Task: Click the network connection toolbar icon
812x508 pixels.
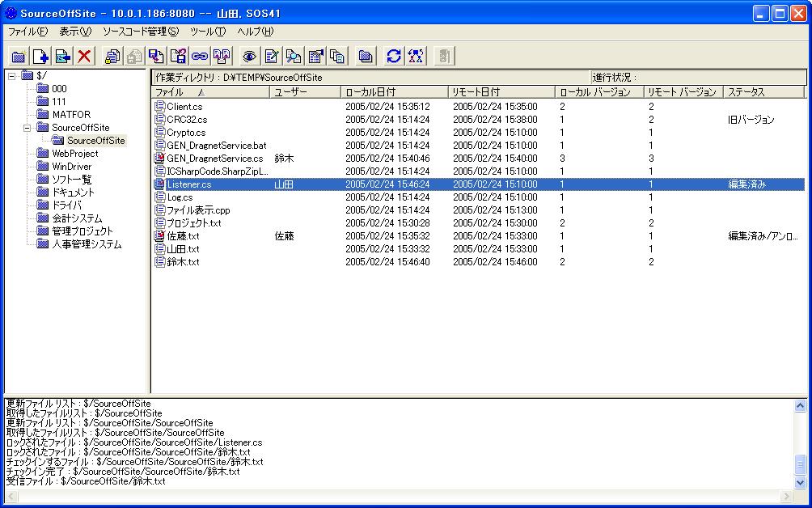Action: [x=416, y=56]
